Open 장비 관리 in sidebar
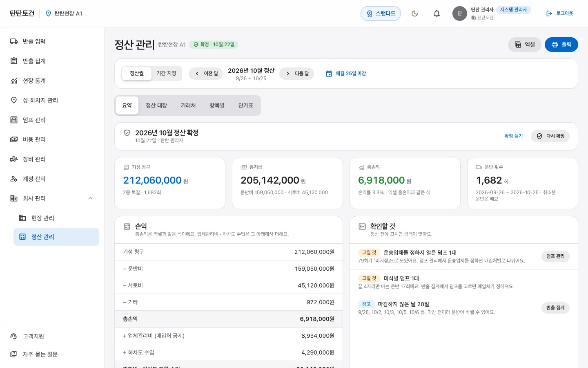Image resolution: width=588 pixels, height=368 pixels. tap(52, 159)
